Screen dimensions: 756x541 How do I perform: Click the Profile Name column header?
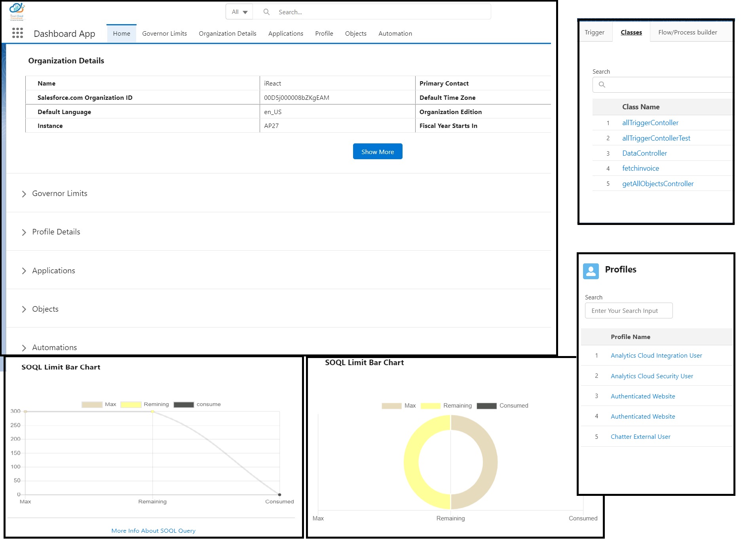tap(631, 337)
